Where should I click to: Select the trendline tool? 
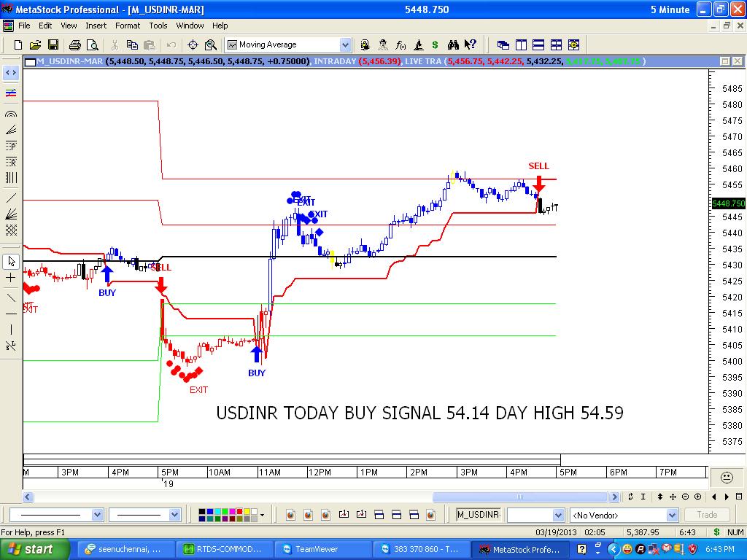10,198
